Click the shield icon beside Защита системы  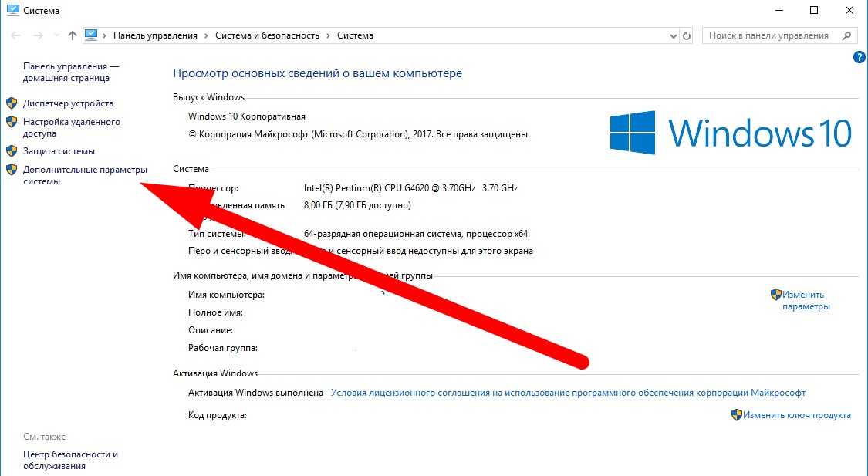[12, 151]
